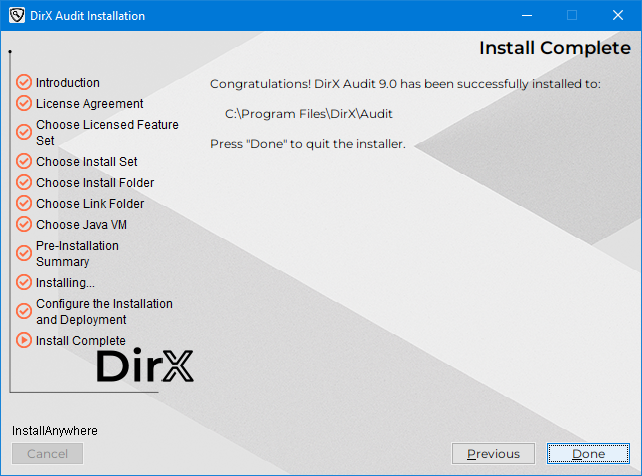This screenshot has width=642, height=476.
Task: Click the greyed-out Cancel button
Action: 47,454
